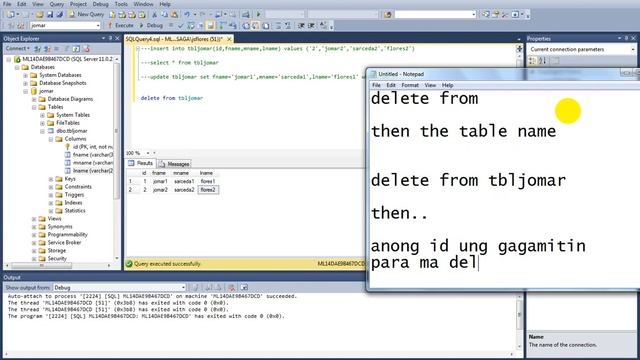The height and width of the screenshot is (360, 640).
Task: Expand the Views folder node
Action: [34, 219]
